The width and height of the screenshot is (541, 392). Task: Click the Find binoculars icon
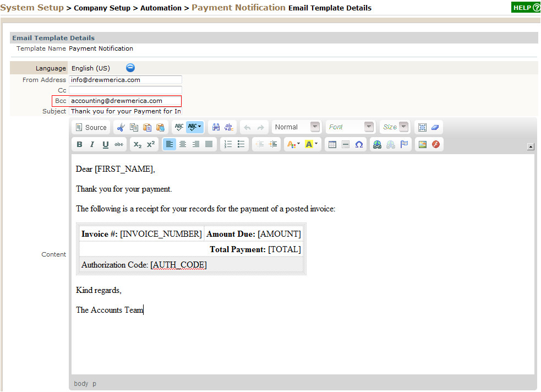(x=216, y=127)
